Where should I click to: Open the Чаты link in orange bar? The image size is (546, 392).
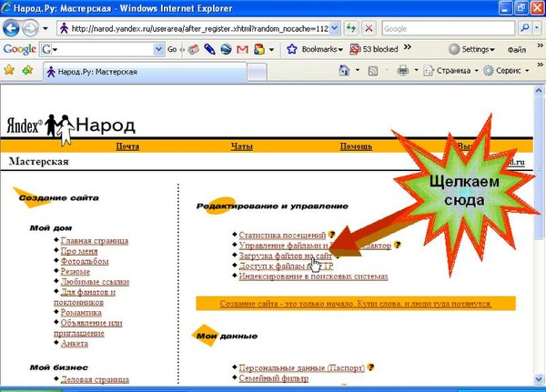[x=242, y=146]
